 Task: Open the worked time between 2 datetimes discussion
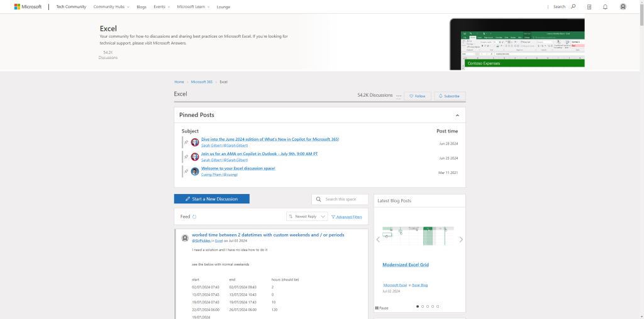tap(268, 235)
